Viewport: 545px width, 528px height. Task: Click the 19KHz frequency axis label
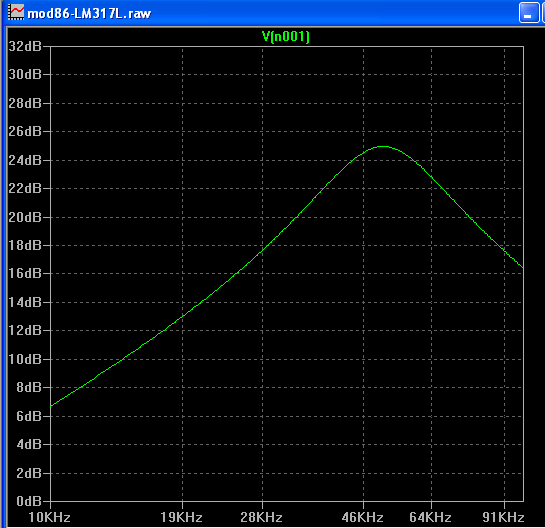(181, 518)
